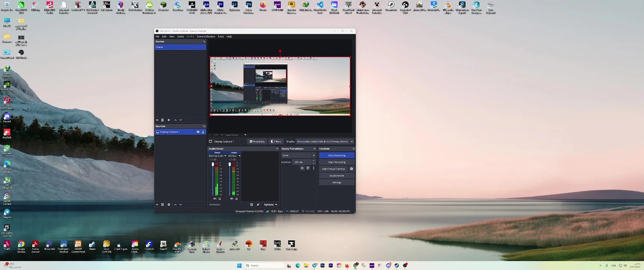644x270 pixels.
Task: Add a new scene with plus icon
Action: [x=157, y=120]
